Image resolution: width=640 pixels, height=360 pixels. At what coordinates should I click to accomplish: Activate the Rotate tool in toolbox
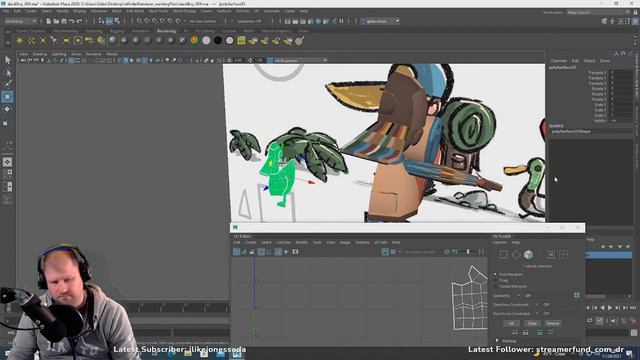(x=7, y=109)
